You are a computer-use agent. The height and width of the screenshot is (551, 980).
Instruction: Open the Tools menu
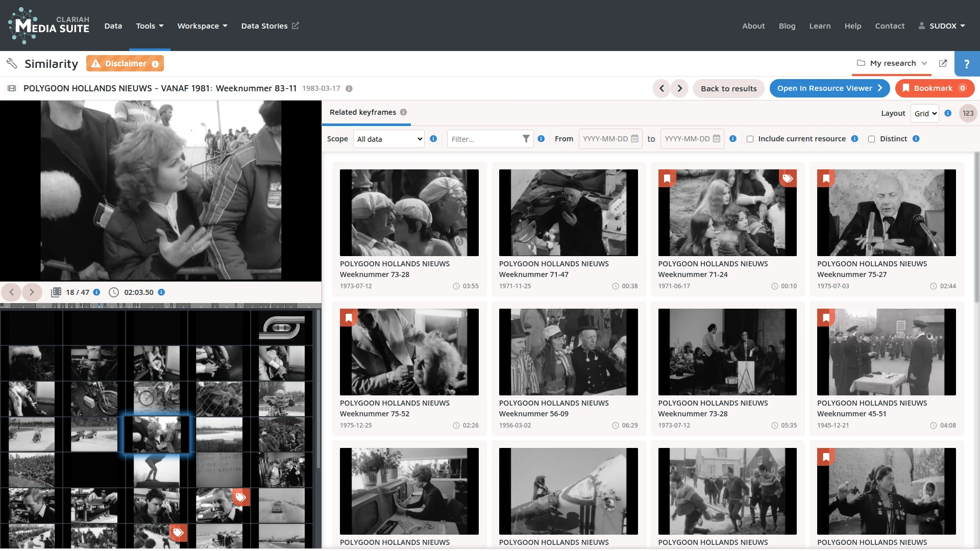pyautogui.click(x=150, y=26)
